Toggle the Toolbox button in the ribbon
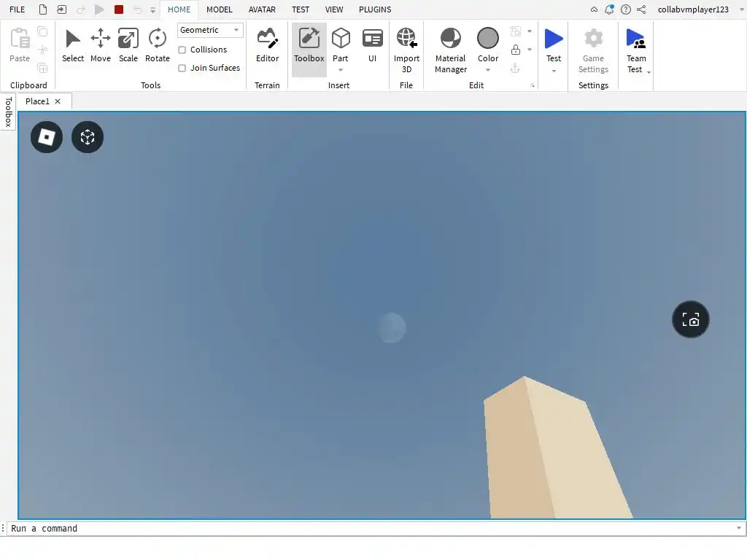Image resolution: width=747 pixels, height=560 pixels. (x=309, y=50)
